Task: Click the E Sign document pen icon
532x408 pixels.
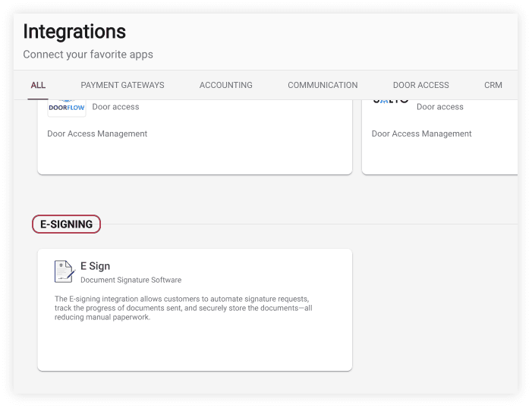Action: tap(65, 271)
